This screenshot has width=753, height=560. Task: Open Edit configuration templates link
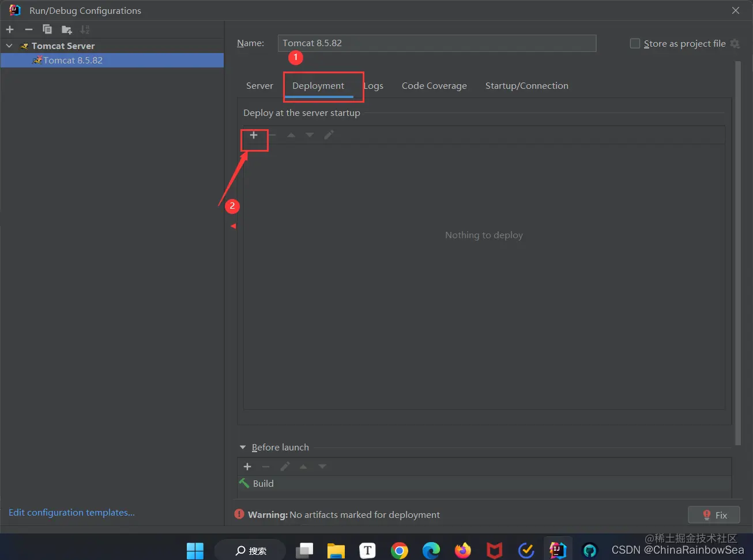tap(72, 513)
